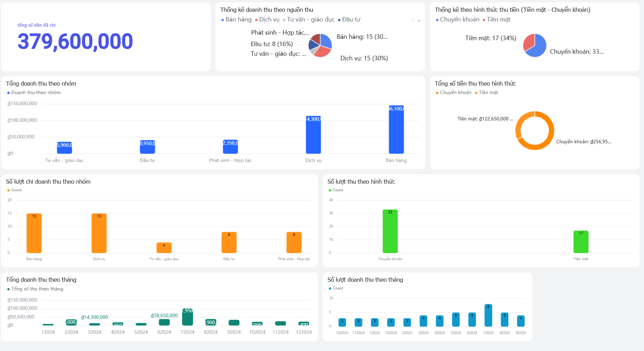Toggle Chuyển khoản legend in payment method pie
This screenshot has height=351, width=644.
(457, 19)
